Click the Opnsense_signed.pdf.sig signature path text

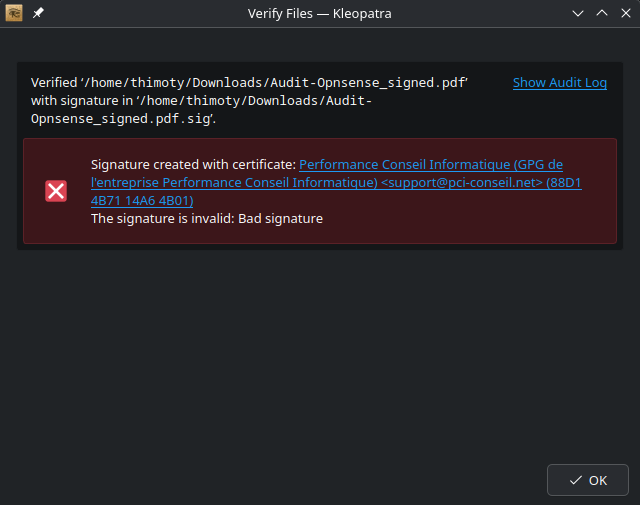point(121,119)
